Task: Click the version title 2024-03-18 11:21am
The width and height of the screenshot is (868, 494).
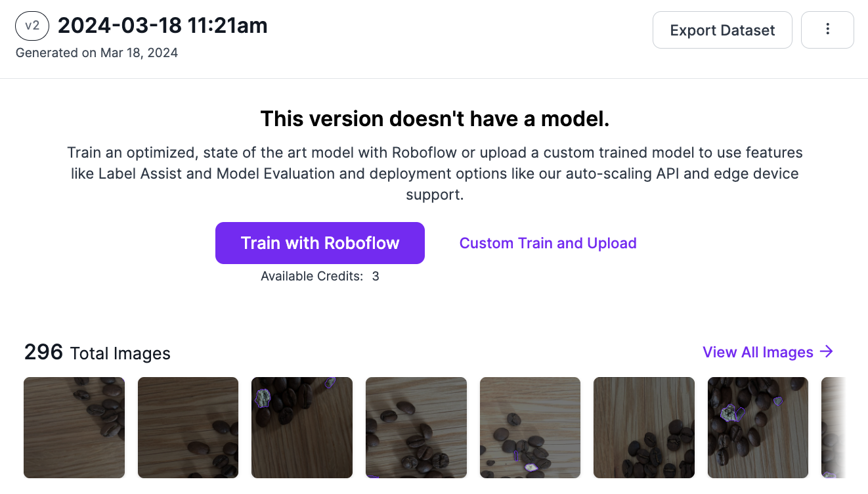Action: [163, 26]
